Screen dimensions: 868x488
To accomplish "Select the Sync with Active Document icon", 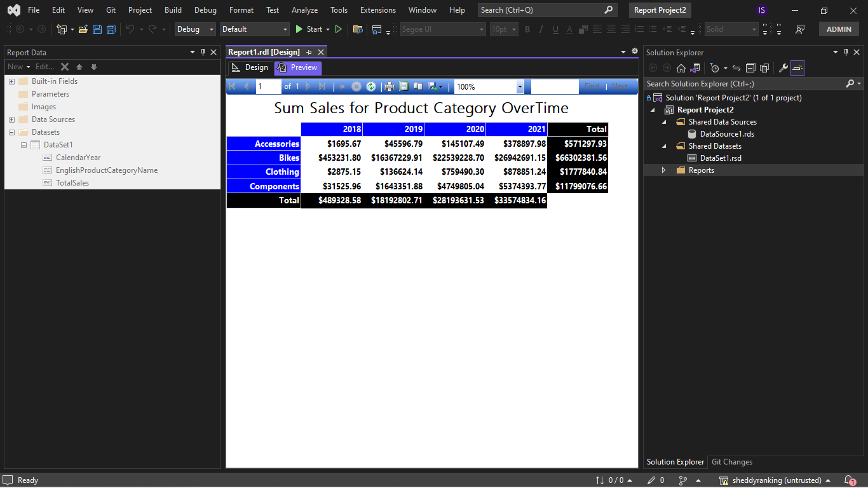I will coord(737,68).
